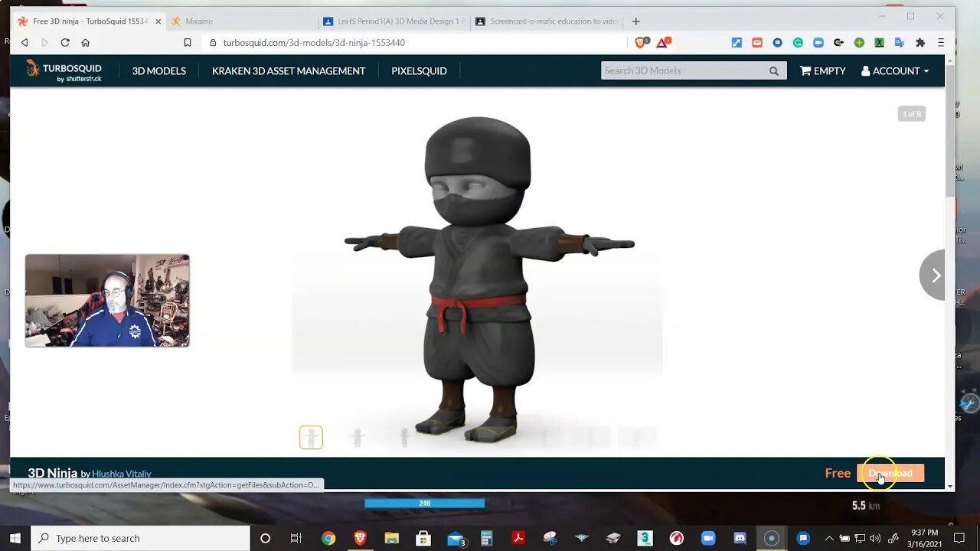980x551 pixels.
Task: Open the Windows Start menu
Action: (x=15, y=538)
